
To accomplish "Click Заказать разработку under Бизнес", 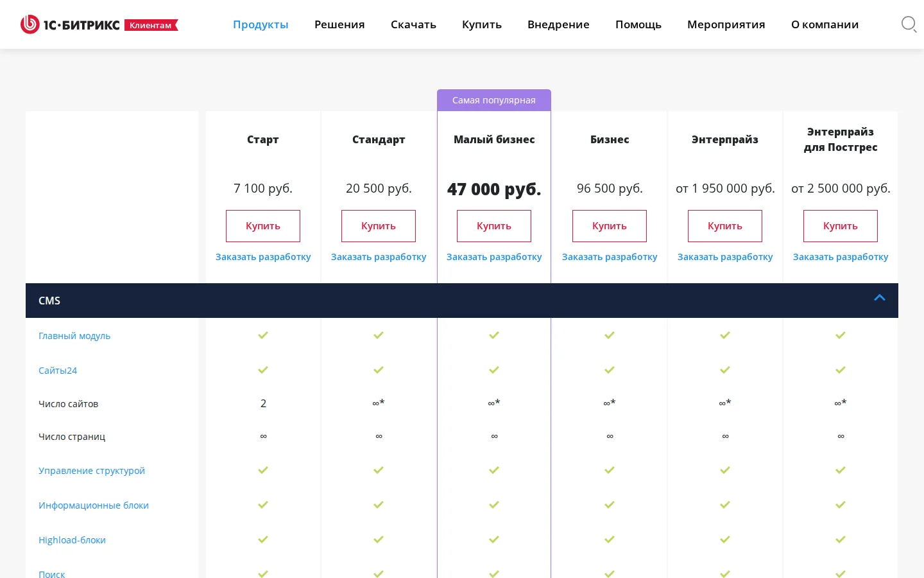I will (610, 257).
